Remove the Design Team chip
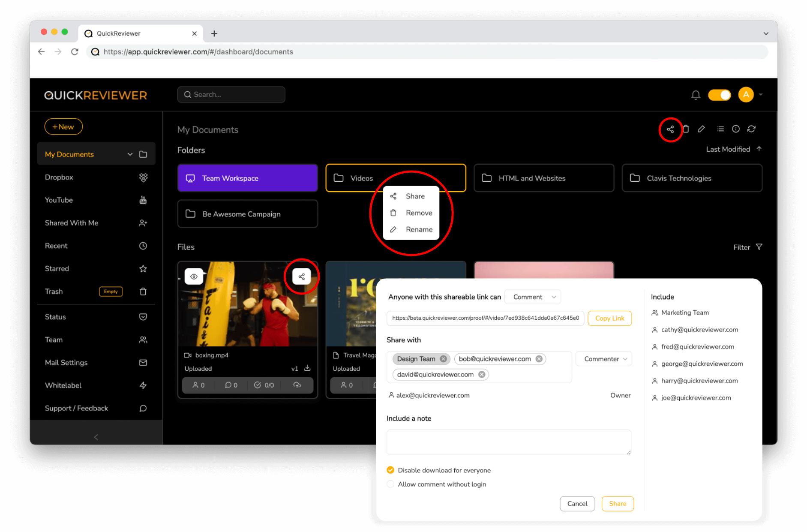 [x=443, y=359]
